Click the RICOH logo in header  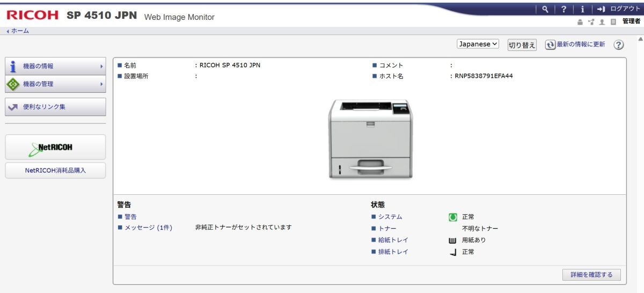click(x=33, y=16)
